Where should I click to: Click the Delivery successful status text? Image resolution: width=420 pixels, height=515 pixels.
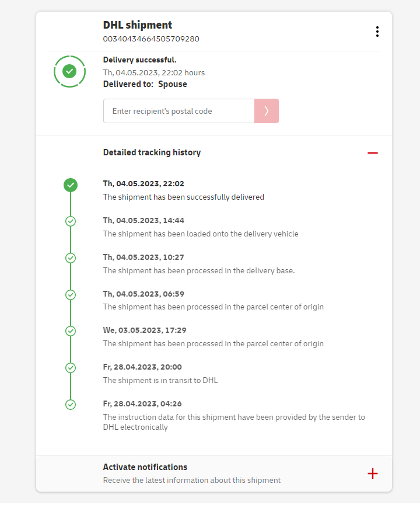click(140, 60)
